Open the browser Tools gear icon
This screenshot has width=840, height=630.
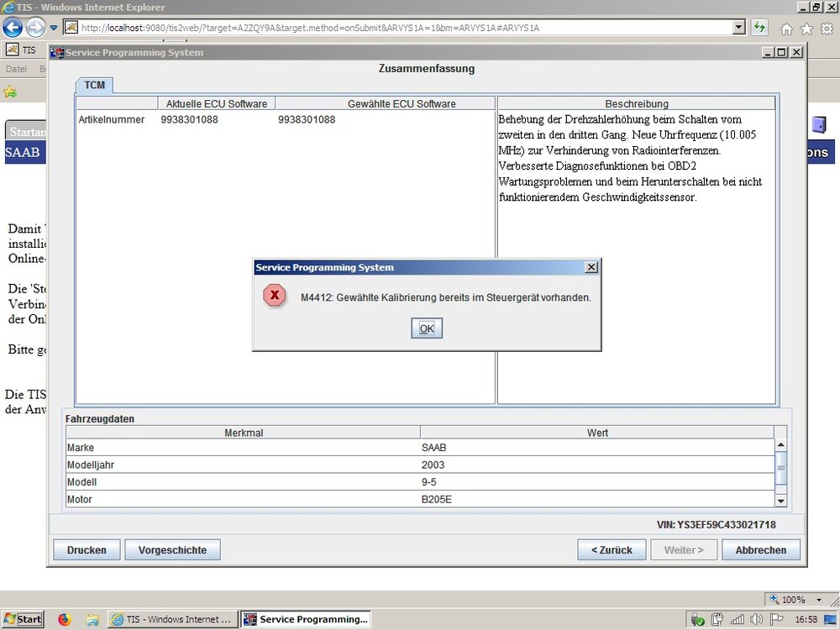point(827,29)
